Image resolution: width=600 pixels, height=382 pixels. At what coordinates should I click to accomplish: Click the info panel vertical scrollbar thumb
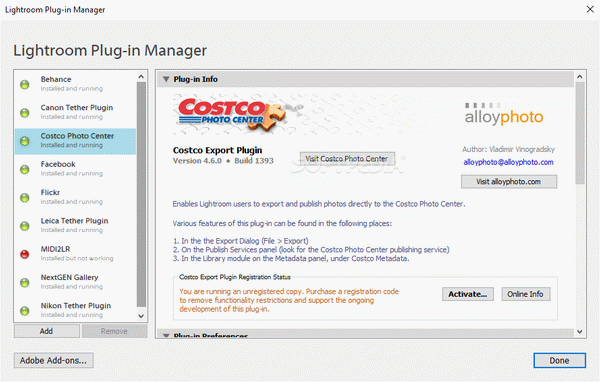click(x=580, y=133)
